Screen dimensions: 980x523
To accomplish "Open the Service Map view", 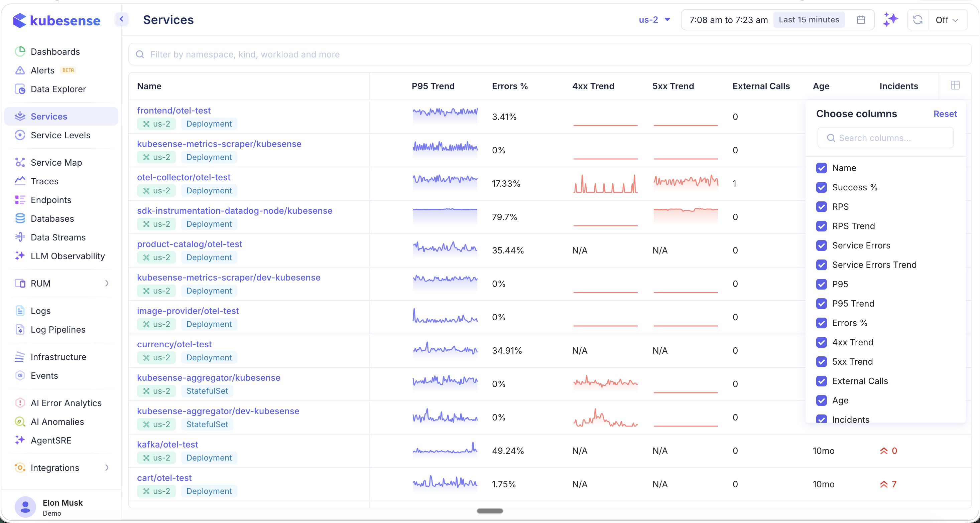I will [x=56, y=162].
